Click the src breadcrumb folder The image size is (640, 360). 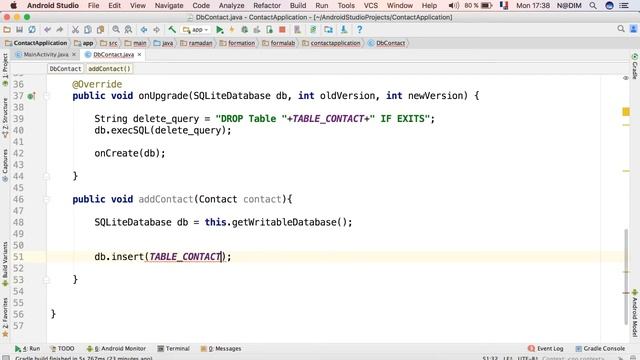[x=109, y=43]
